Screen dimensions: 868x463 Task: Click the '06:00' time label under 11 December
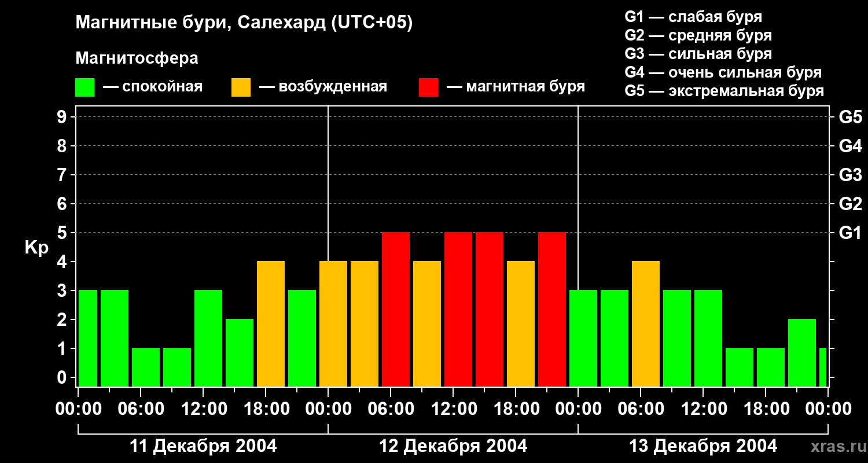click(x=141, y=409)
